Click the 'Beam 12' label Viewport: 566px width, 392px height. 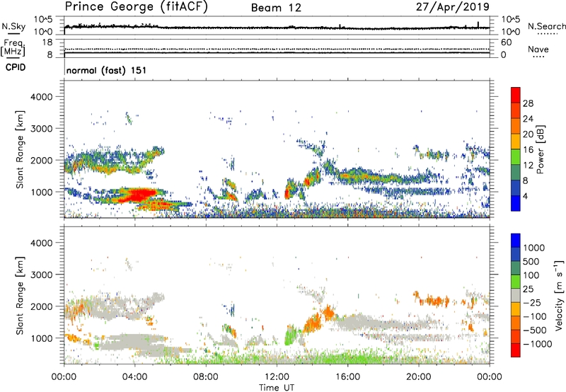tap(276, 8)
